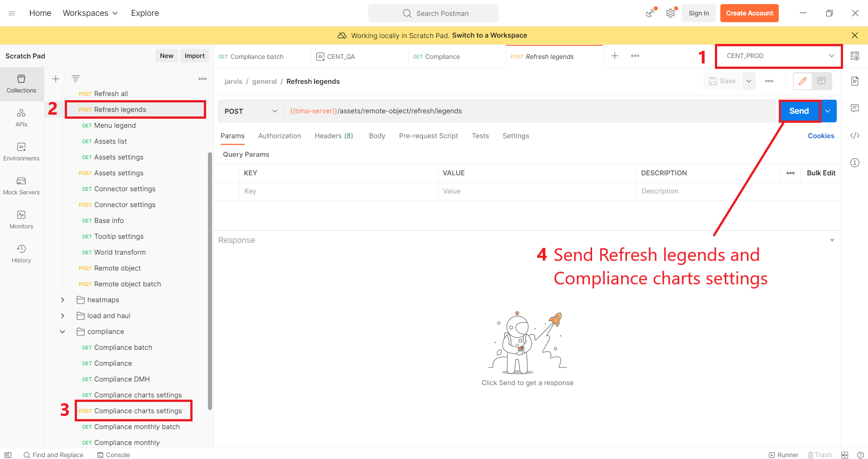Open a new request tab with plus icon
868x459 pixels.
[x=615, y=56]
